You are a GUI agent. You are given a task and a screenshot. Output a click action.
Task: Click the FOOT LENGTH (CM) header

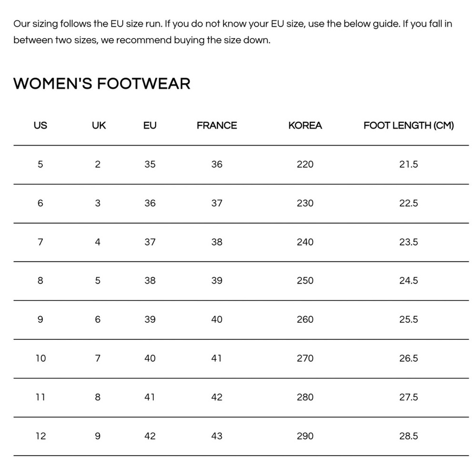click(408, 126)
